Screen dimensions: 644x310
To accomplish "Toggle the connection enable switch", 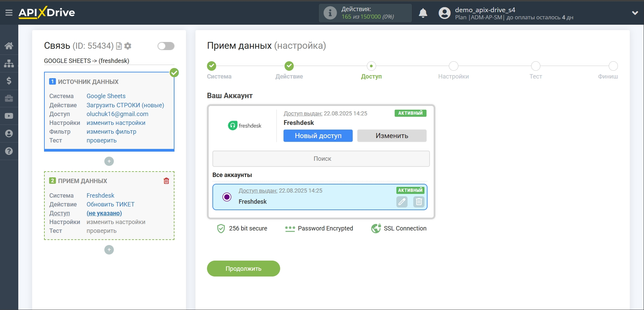I will (166, 46).
